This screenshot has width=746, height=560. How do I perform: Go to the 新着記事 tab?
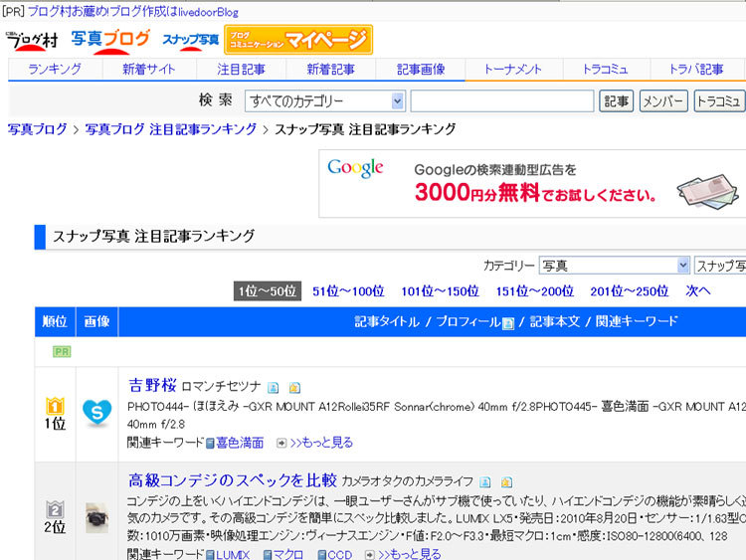330,70
